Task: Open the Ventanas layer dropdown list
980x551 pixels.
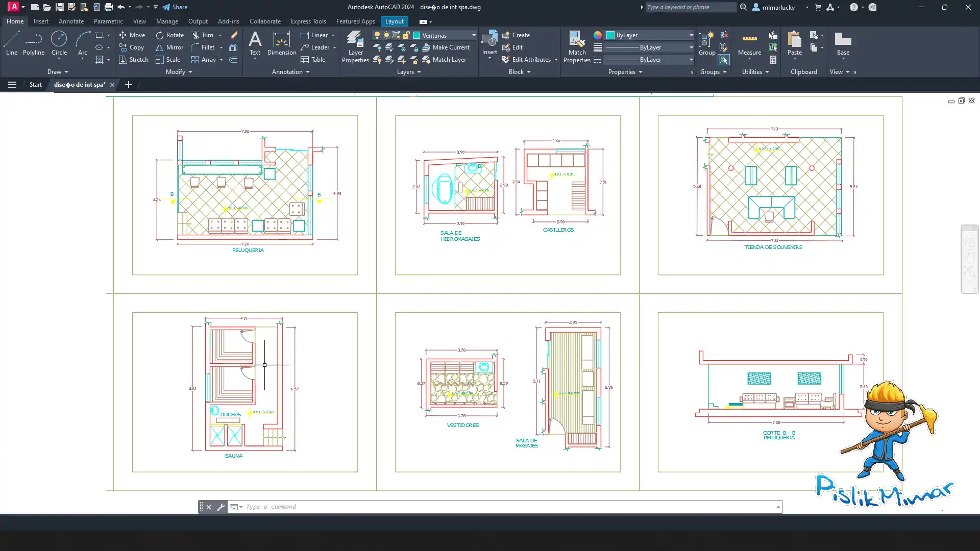Action: coord(473,35)
